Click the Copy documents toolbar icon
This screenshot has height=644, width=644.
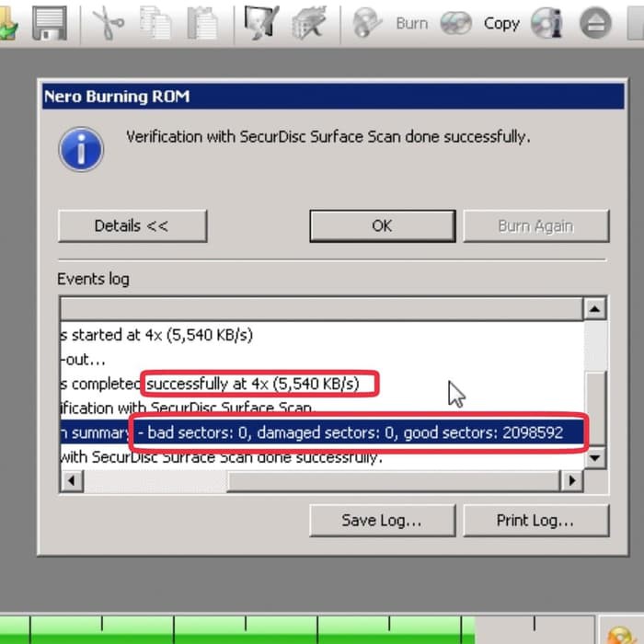[155, 23]
